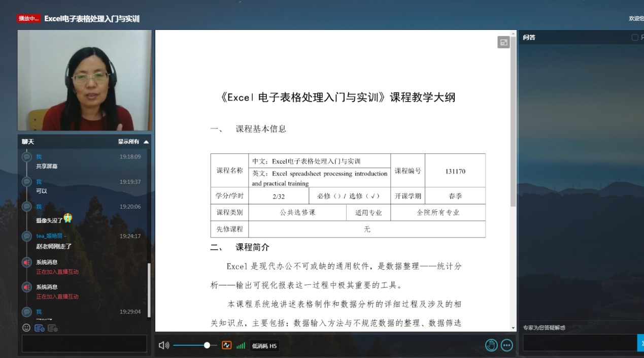Click the crying emoji in the chat message

pyautogui.click(x=67, y=218)
